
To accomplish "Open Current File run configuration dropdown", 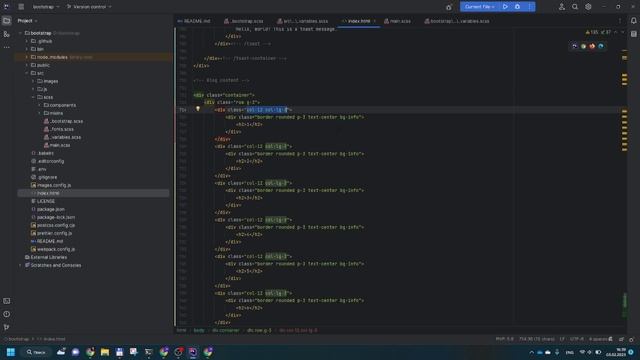I will (x=480, y=7).
